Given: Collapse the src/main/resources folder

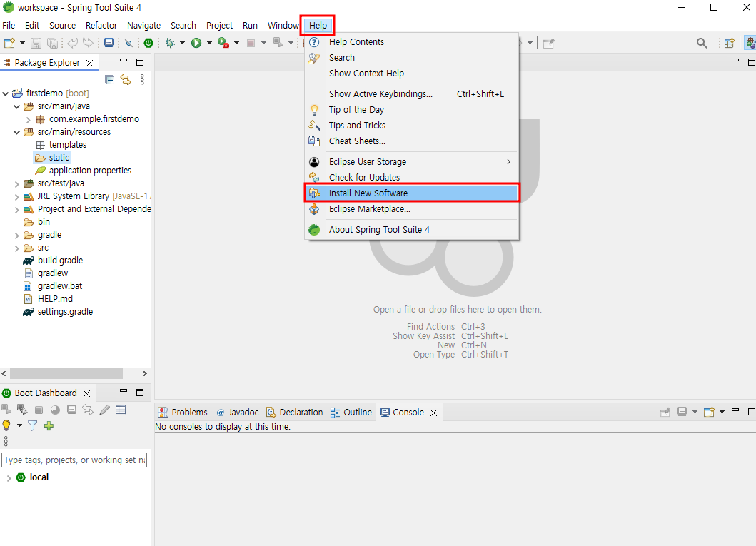Looking at the screenshot, I should (x=17, y=132).
